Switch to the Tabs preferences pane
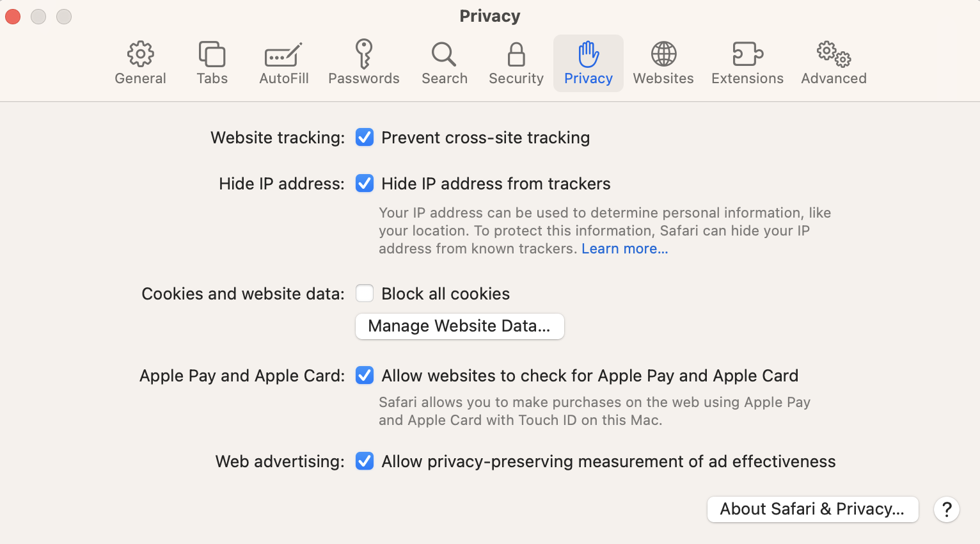Screen dimensions: 980x544 tap(212, 55)
